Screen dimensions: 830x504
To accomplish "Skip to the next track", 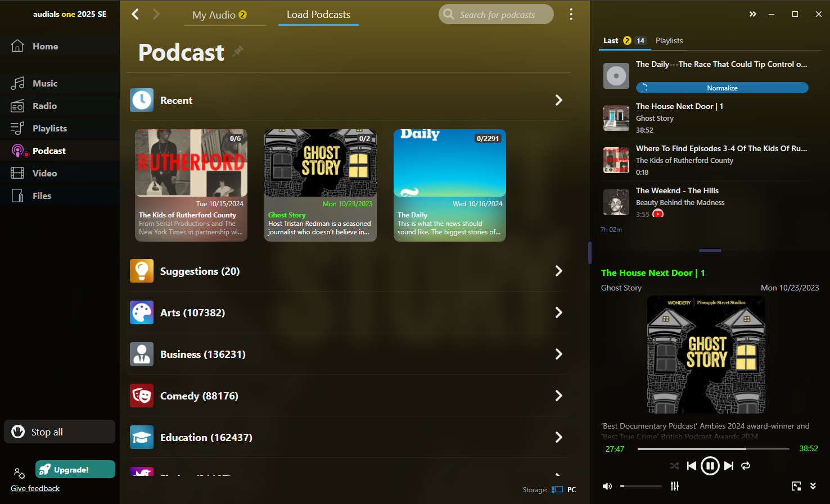I will (x=729, y=466).
